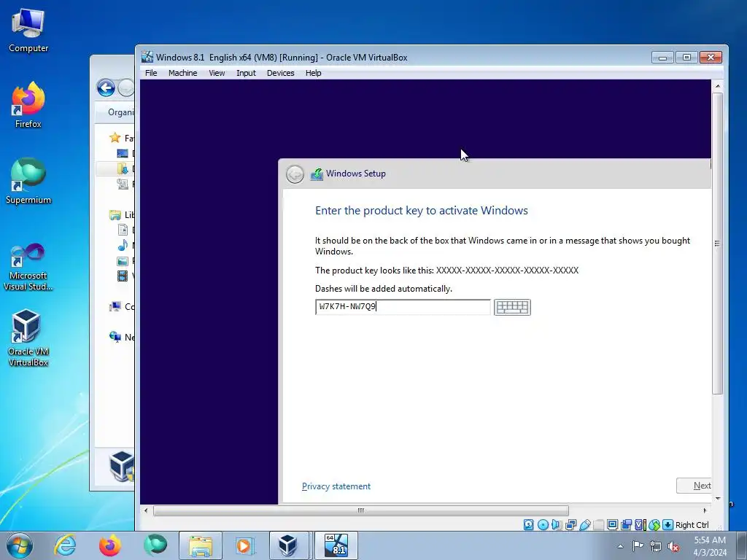
Task: Open the Machine menu
Action: point(182,73)
